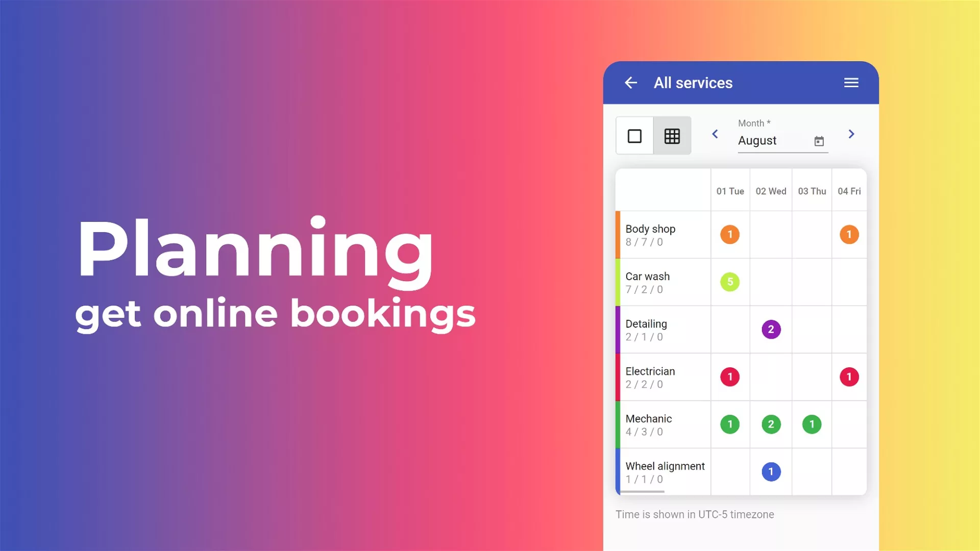Go to next month with right chevron
Viewport: 980px width, 551px height.
(x=851, y=134)
